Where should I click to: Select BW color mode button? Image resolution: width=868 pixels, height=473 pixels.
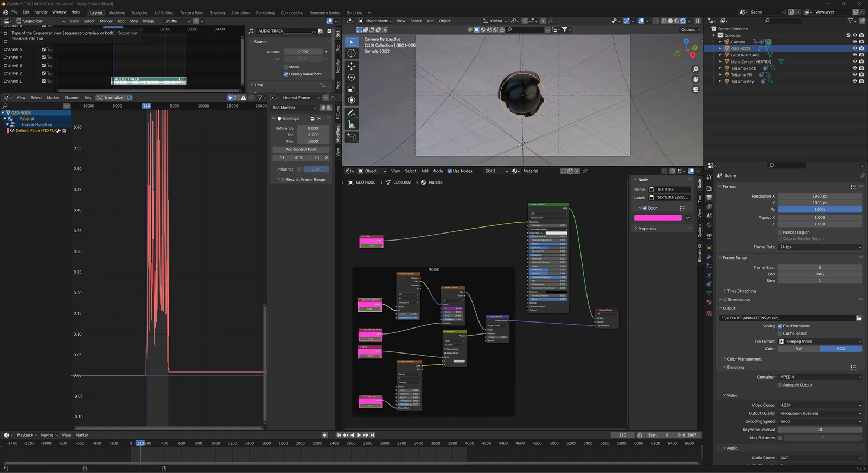point(799,349)
